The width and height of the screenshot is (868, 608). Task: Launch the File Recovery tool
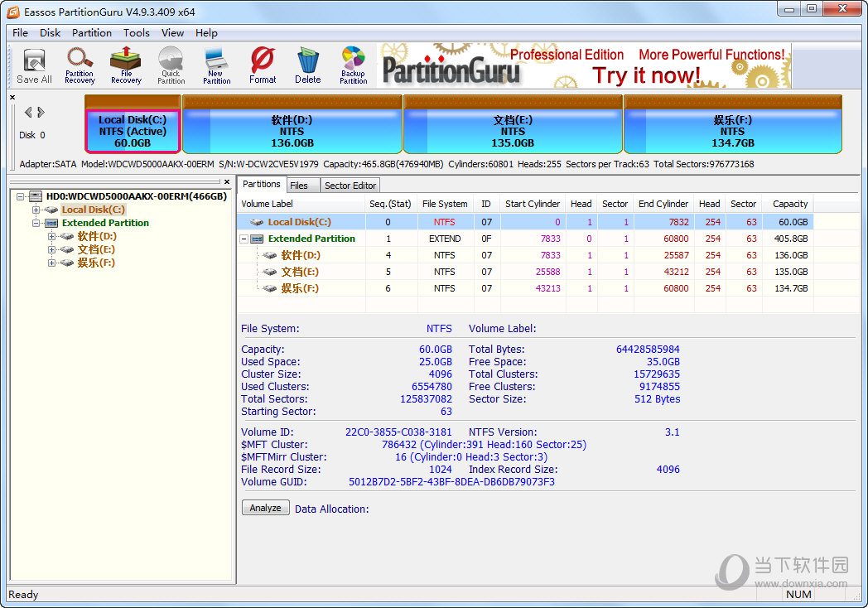click(x=126, y=66)
